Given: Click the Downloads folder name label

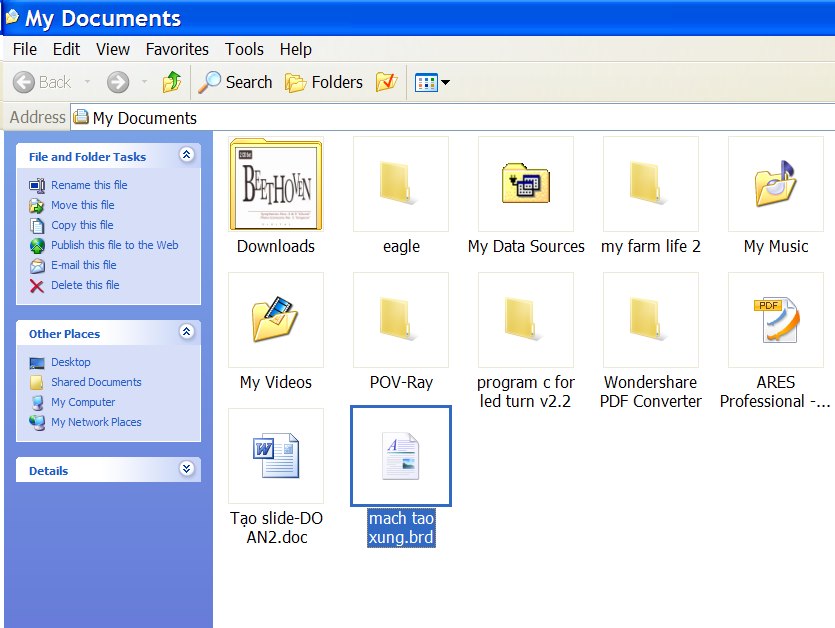Looking at the screenshot, I should pos(276,246).
